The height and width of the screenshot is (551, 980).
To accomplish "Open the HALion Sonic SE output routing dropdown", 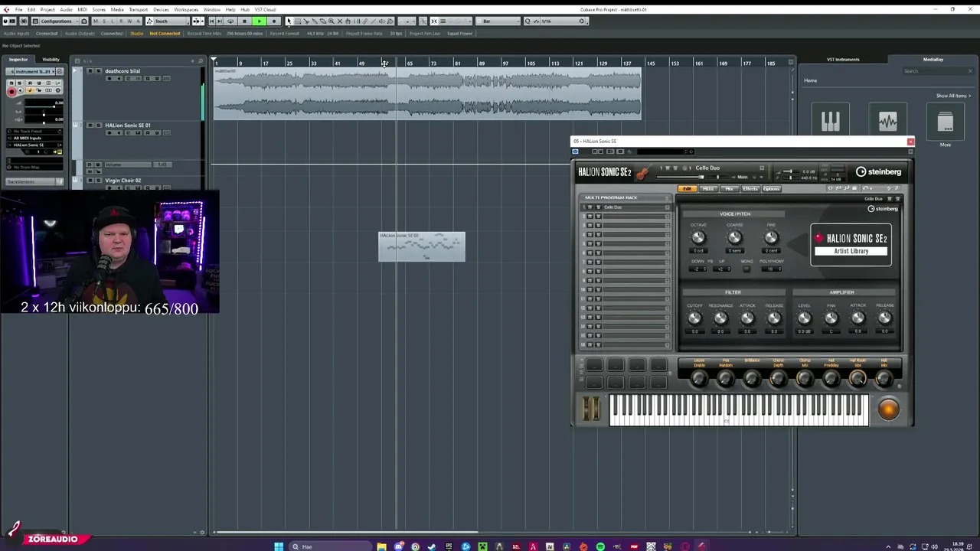I will [34, 145].
